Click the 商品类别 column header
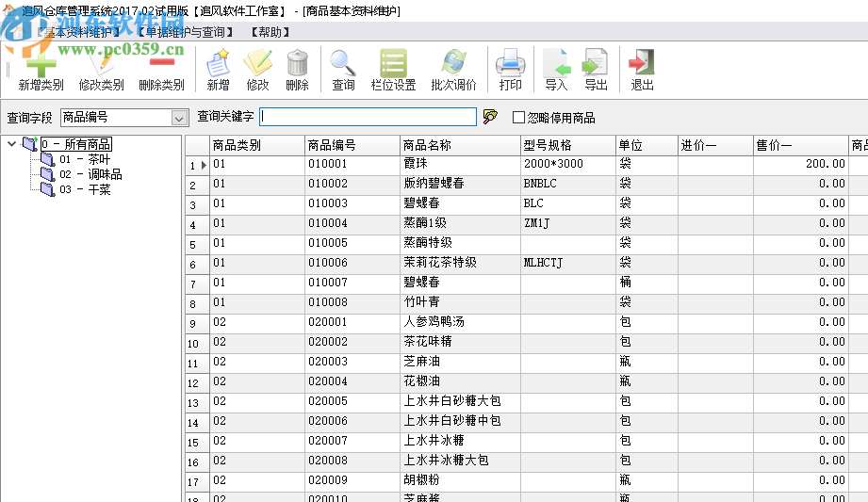 coord(257,145)
